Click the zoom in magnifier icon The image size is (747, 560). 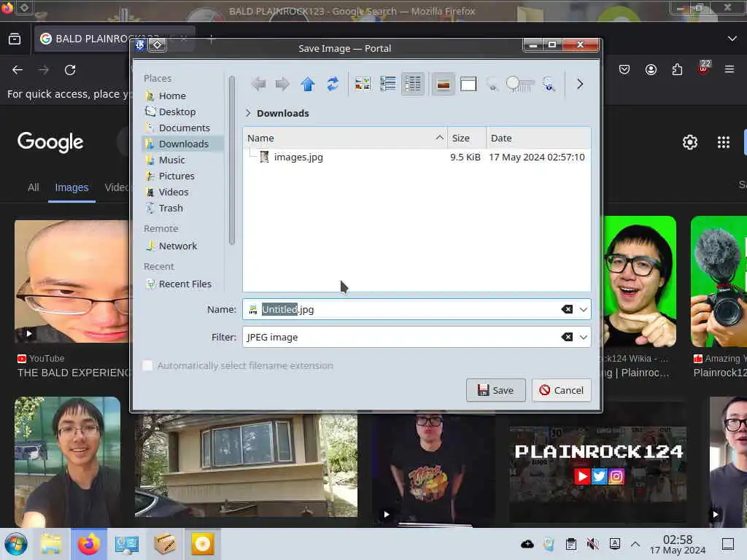click(549, 85)
